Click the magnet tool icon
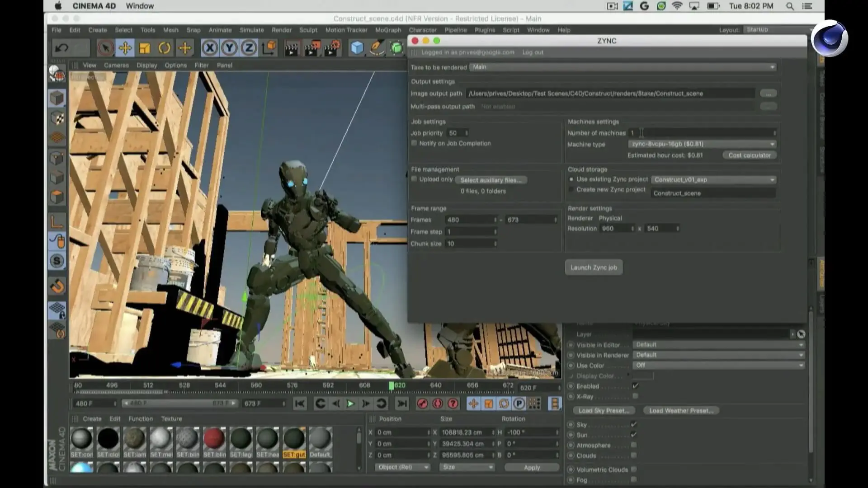 [x=57, y=286]
